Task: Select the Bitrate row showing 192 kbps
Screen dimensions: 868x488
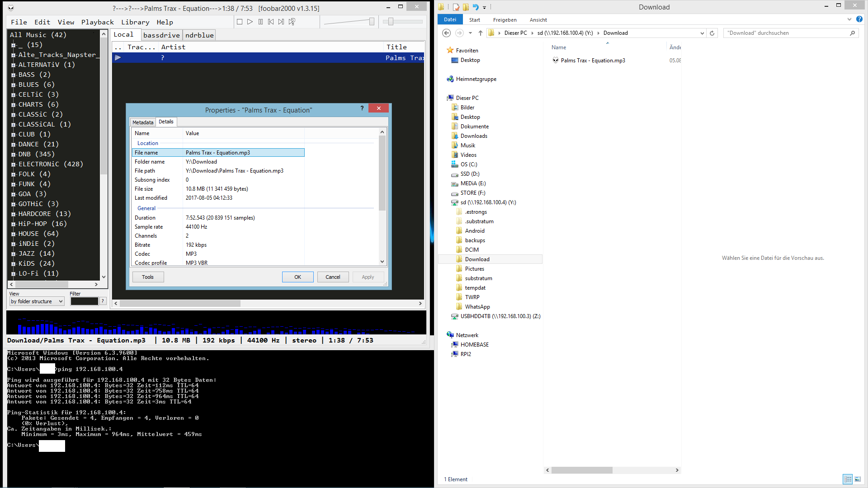Action: [218, 245]
